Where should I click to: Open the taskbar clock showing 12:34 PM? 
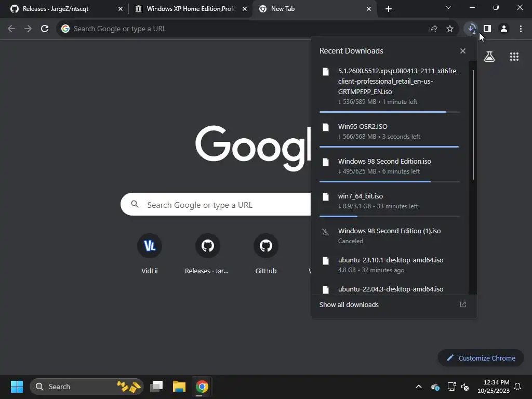point(494,387)
